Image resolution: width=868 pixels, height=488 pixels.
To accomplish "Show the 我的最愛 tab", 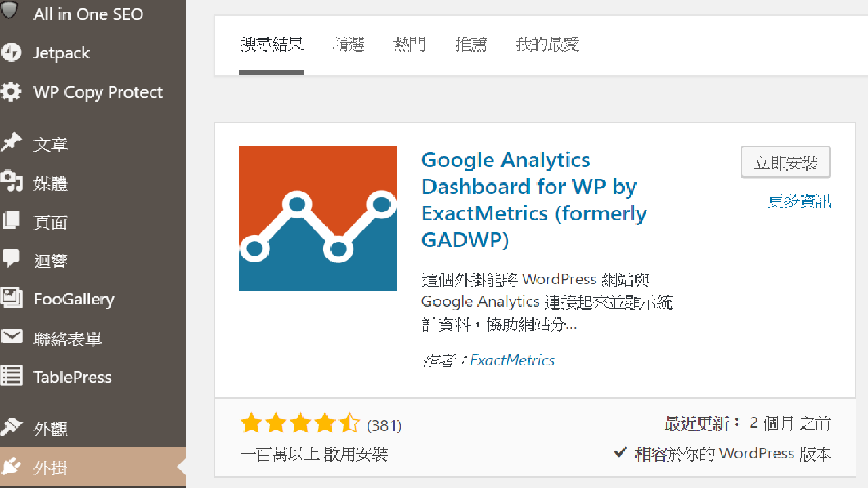I will click(x=547, y=45).
